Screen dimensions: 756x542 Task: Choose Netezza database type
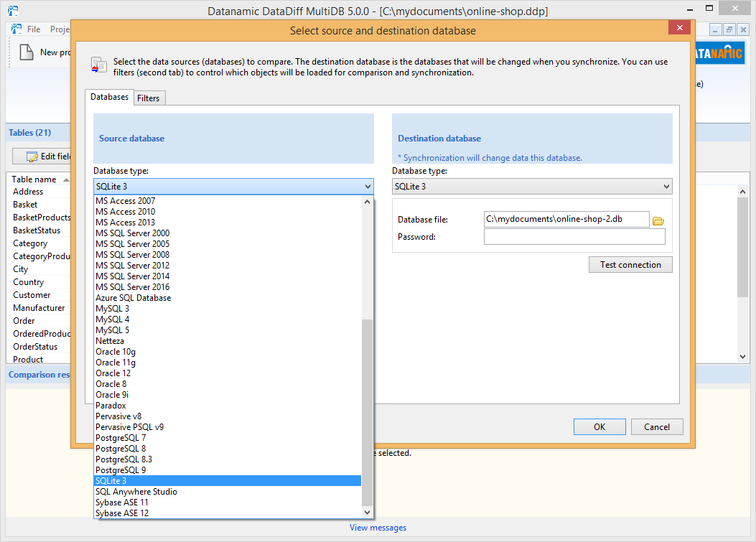228,340
